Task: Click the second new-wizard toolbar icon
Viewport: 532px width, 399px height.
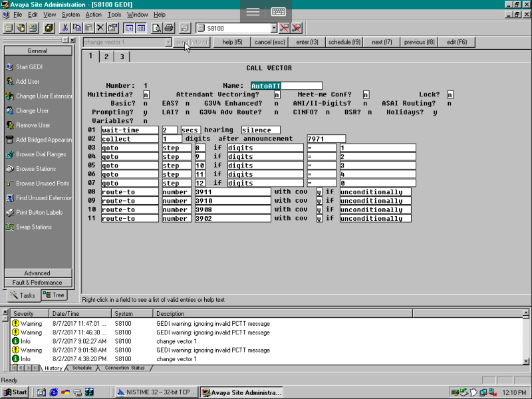Action: [x=21, y=28]
